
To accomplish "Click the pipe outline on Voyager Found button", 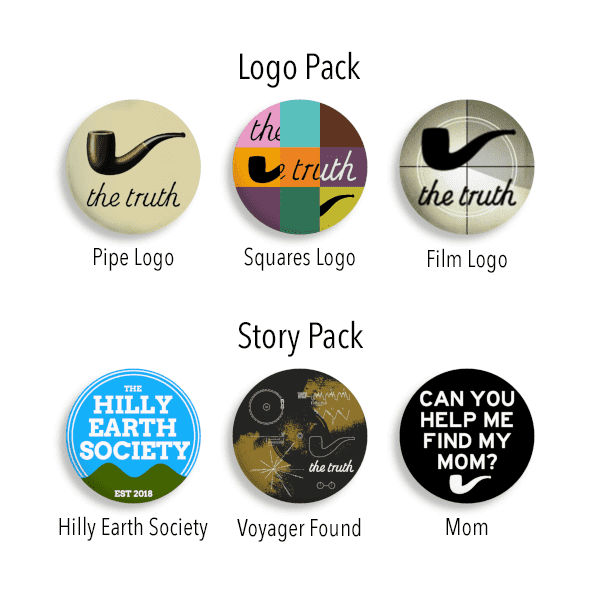I will click(x=331, y=446).
